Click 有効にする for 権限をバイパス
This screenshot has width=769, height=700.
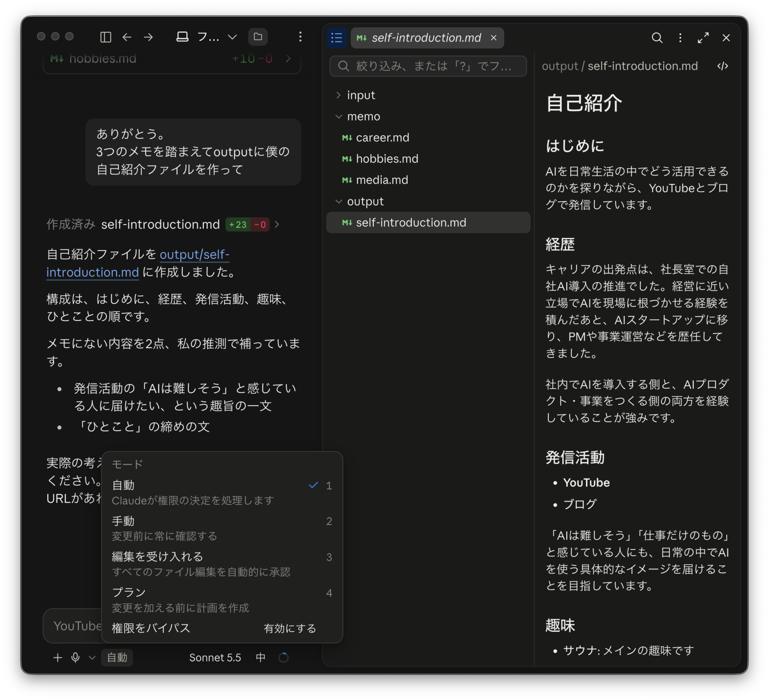pos(290,628)
